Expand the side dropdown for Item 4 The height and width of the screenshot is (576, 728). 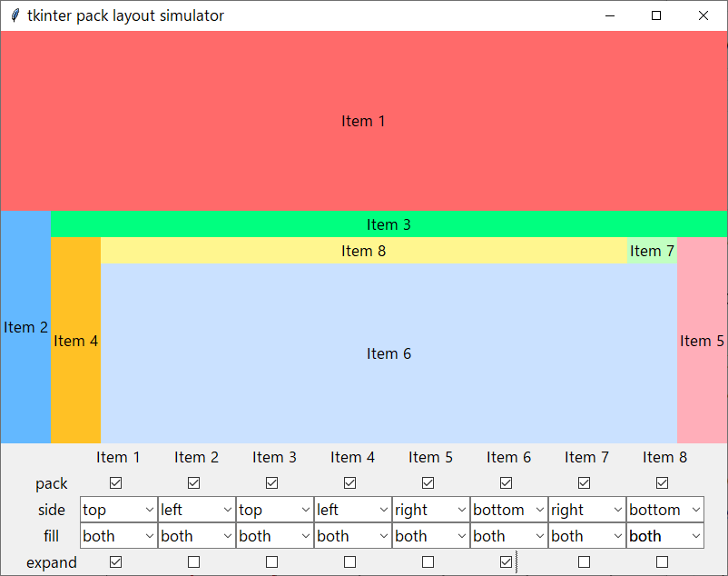tap(353, 510)
